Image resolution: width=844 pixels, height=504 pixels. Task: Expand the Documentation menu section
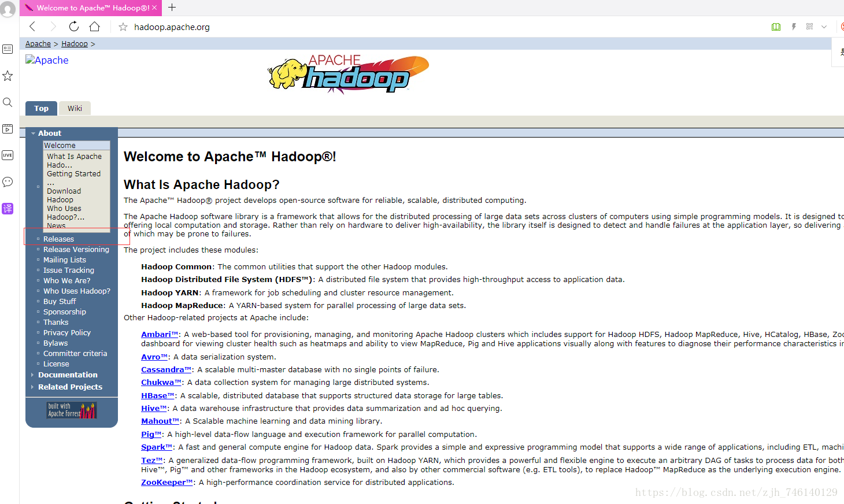coord(68,375)
